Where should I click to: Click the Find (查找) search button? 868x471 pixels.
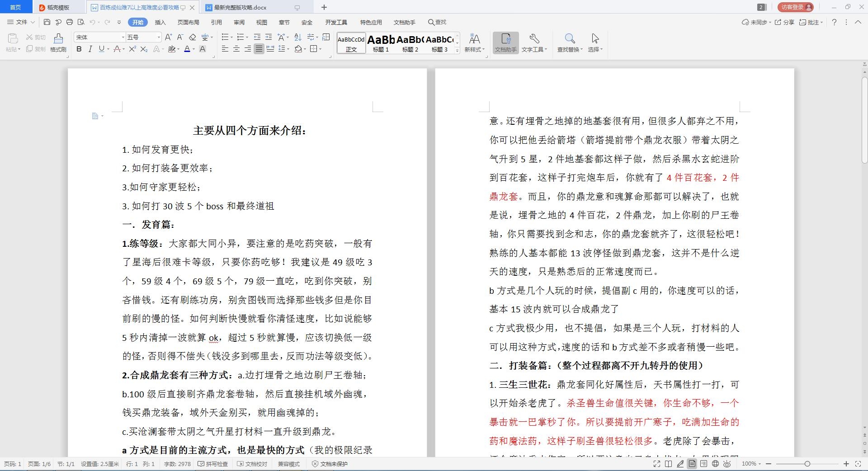(x=437, y=22)
